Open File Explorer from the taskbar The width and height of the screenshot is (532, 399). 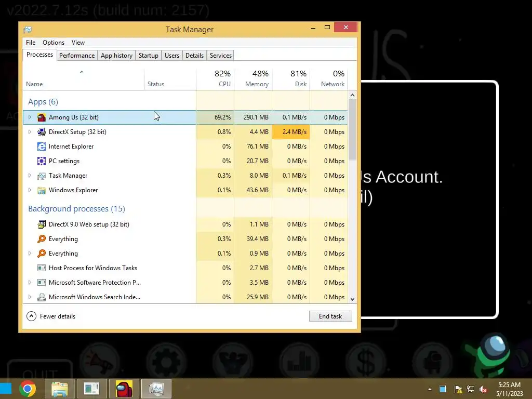60,389
